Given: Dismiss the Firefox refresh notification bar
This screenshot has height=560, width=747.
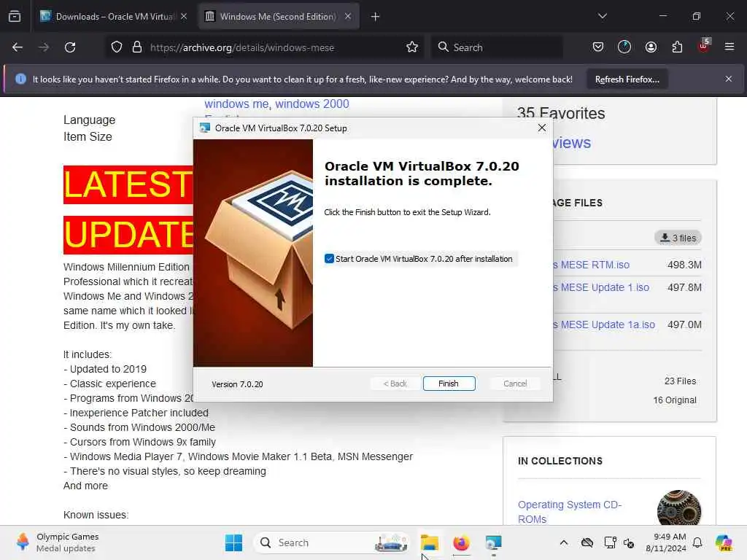Looking at the screenshot, I should pyautogui.click(x=729, y=79).
